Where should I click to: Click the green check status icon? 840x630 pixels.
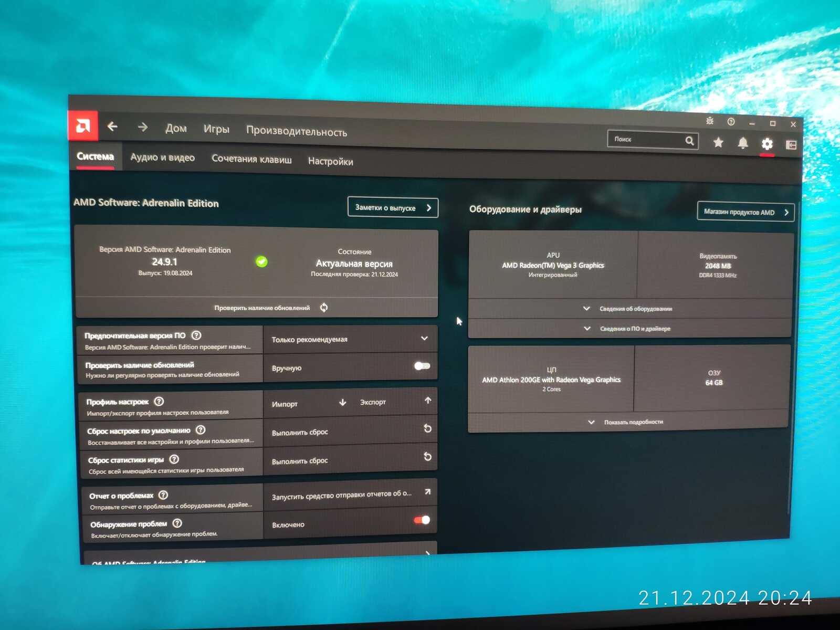coord(261,261)
